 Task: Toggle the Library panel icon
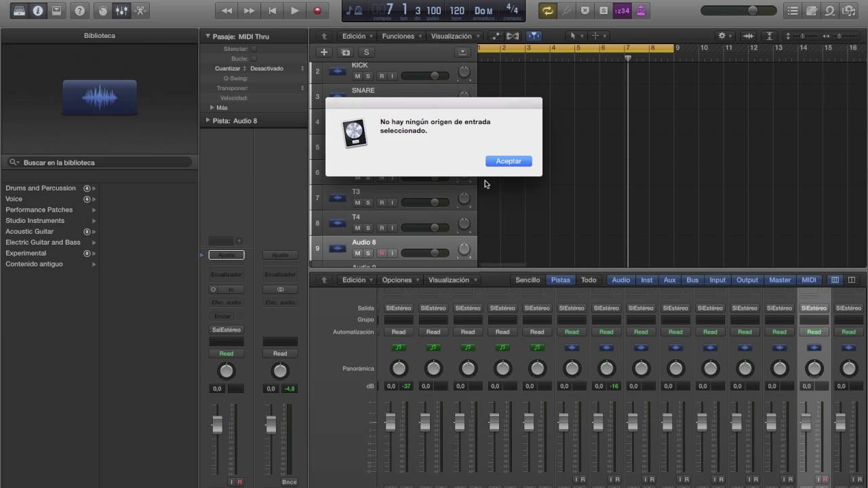point(19,11)
